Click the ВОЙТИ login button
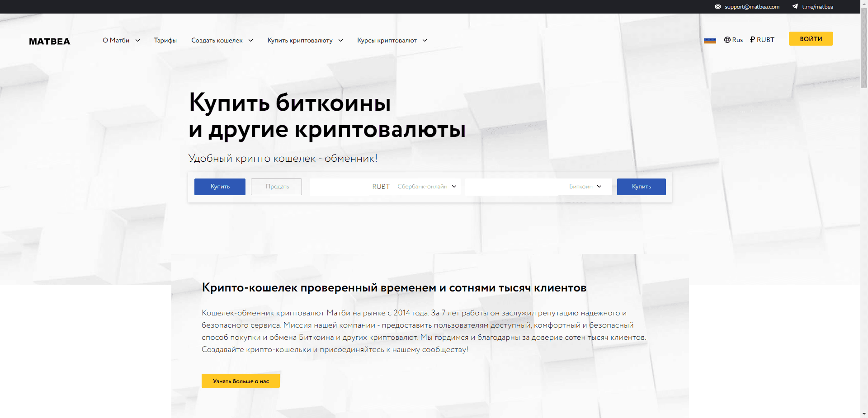The height and width of the screenshot is (418, 868). click(811, 38)
